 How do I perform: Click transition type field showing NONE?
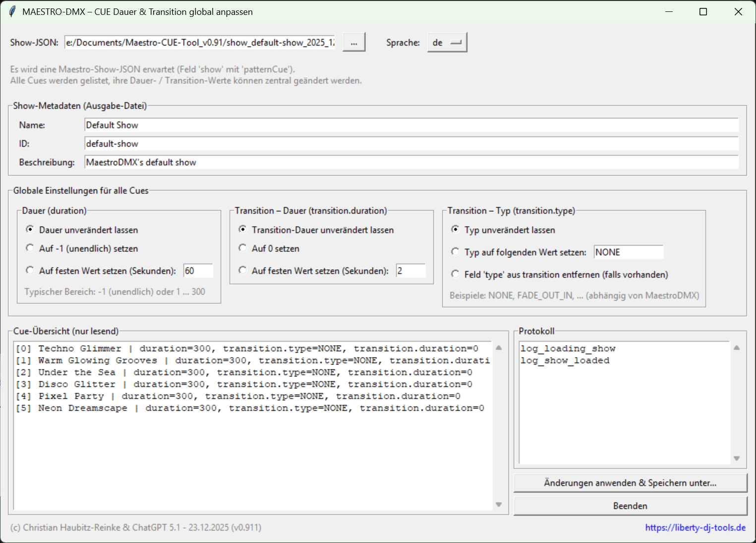click(628, 252)
